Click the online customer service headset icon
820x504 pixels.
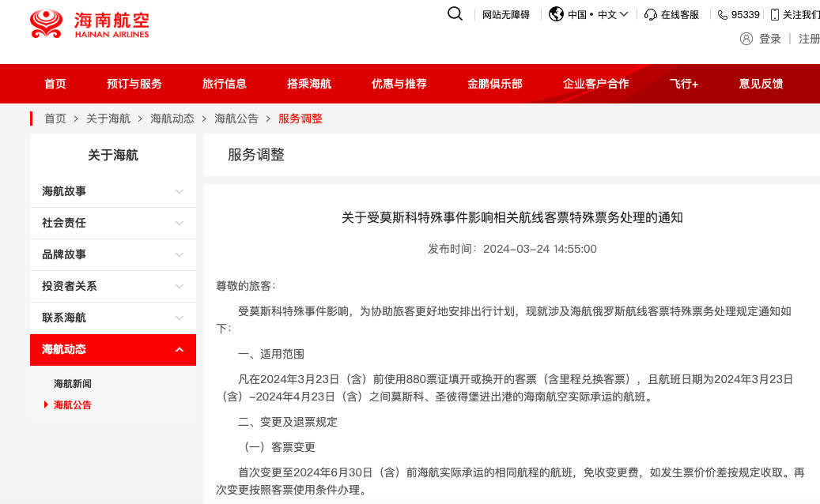click(x=651, y=14)
